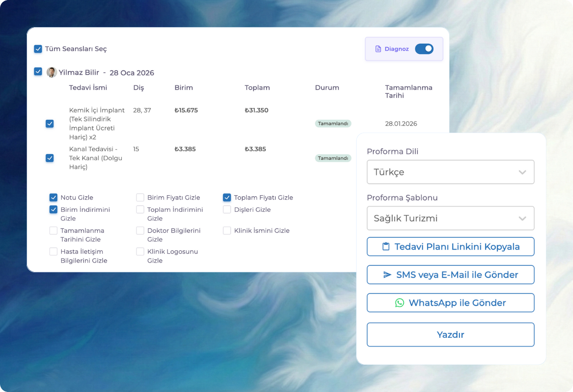The height and width of the screenshot is (392, 573).
Task: Open the Proforma Dili Türkçe dropdown
Action: [450, 172]
